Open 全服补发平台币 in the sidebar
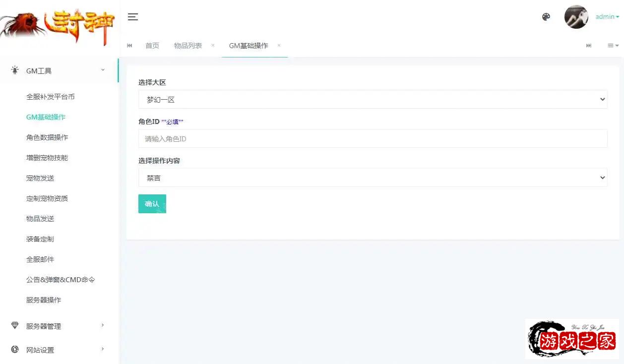The width and height of the screenshot is (624, 364). pyautogui.click(x=51, y=97)
